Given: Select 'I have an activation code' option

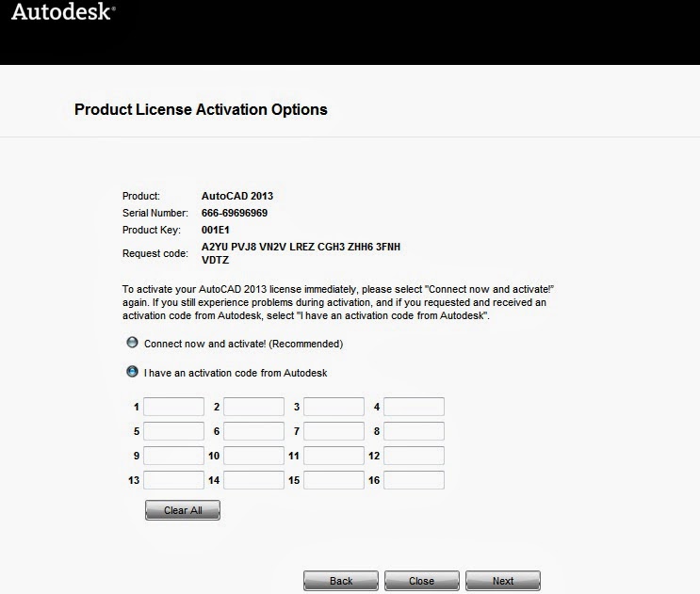Looking at the screenshot, I should click(x=132, y=371).
